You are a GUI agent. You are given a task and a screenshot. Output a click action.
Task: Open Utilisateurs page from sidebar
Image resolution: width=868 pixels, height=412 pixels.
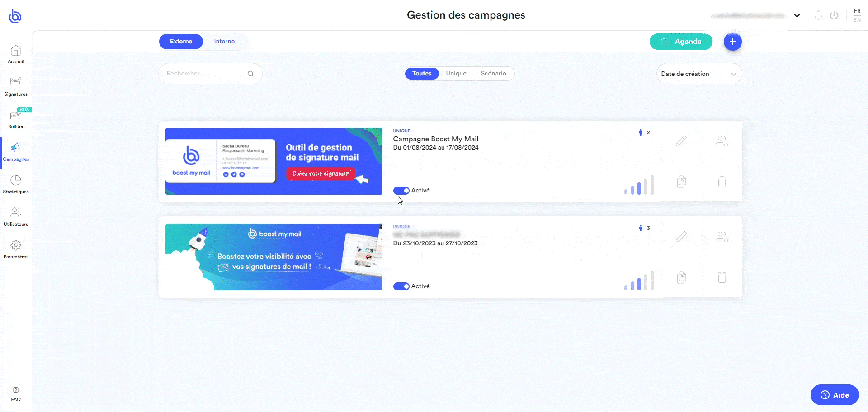coord(16,216)
